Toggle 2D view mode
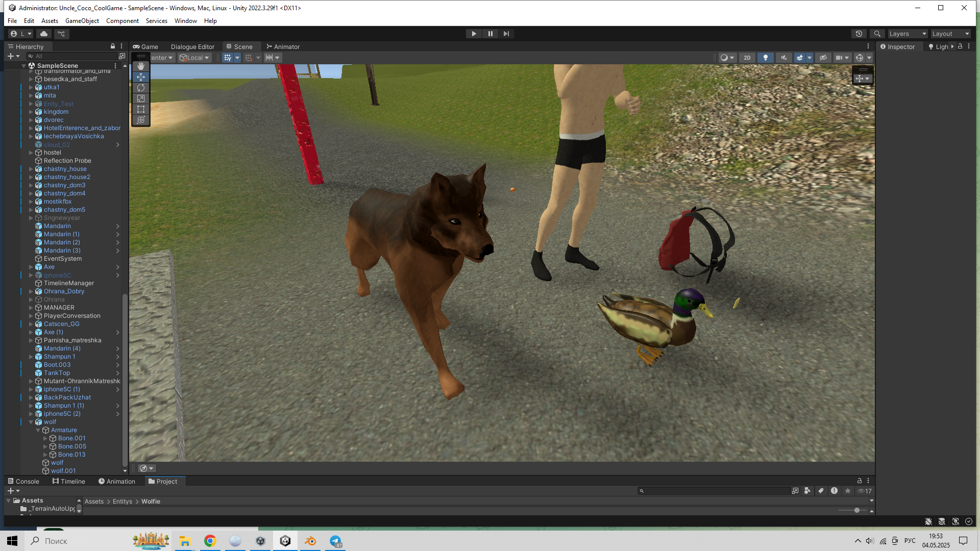 747,58
